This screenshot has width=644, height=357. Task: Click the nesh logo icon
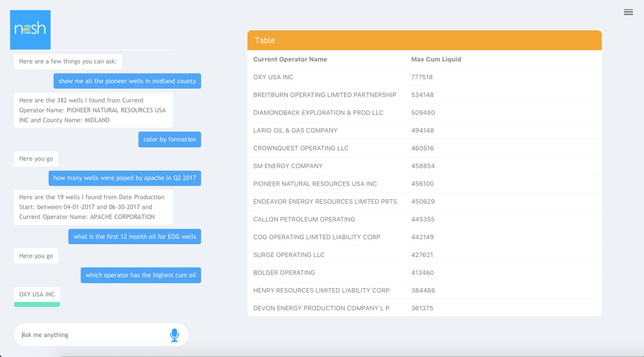click(30, 30)
